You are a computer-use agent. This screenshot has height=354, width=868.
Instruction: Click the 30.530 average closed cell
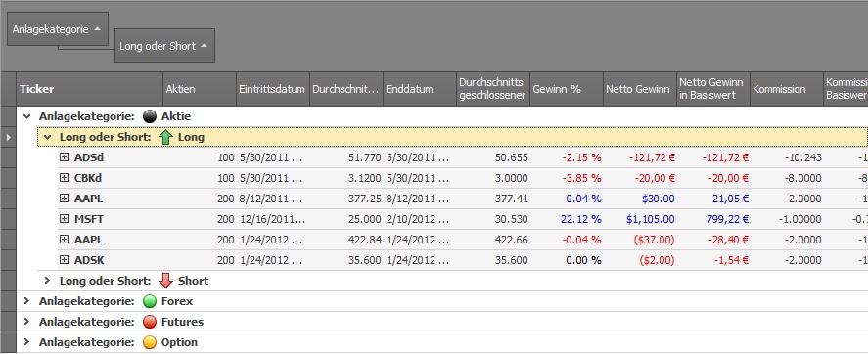click(x=493, y=219)
